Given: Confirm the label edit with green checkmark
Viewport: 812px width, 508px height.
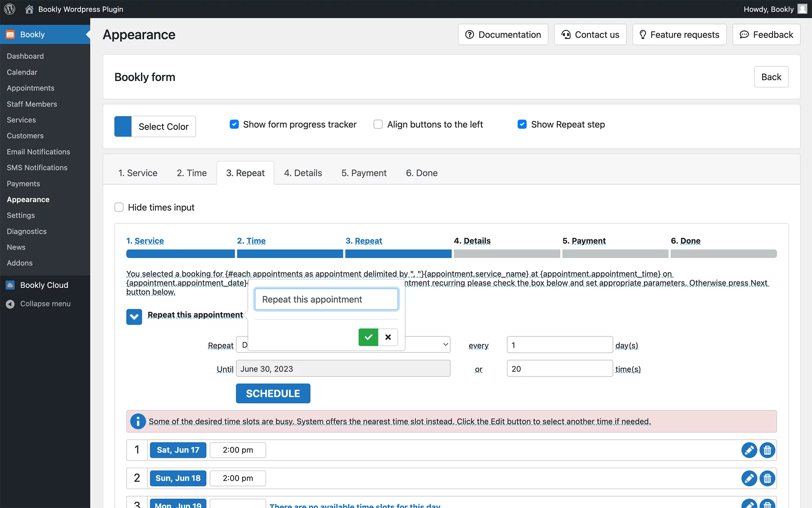Looking at the screenshot, I should tap(368, 337).
